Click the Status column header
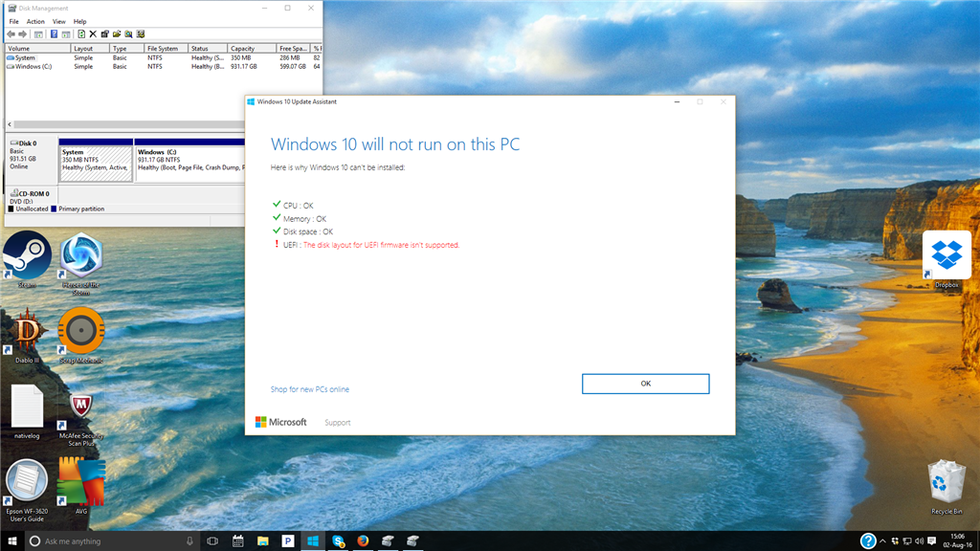This screenshot has height=551, width=980. (x=208, y=49)
